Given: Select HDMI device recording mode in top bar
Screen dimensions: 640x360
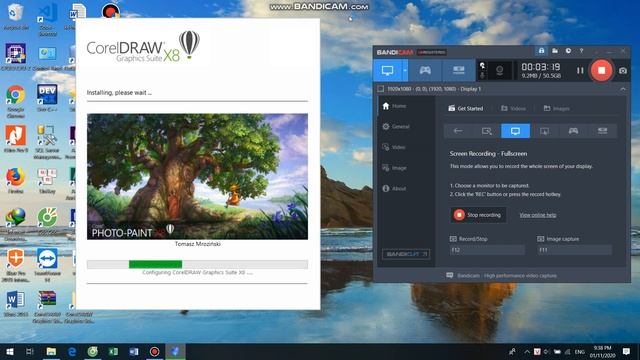Looking at the screenshot, I should (x=458, y=70).
